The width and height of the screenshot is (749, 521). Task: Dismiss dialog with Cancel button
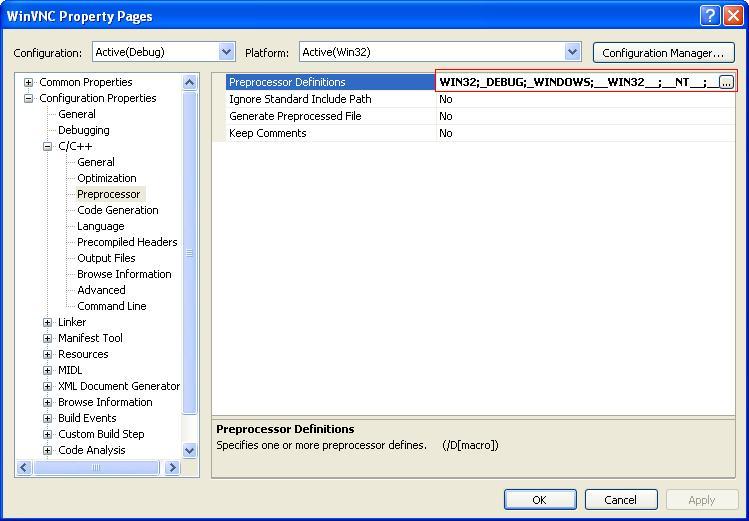[x=621, y=500]
